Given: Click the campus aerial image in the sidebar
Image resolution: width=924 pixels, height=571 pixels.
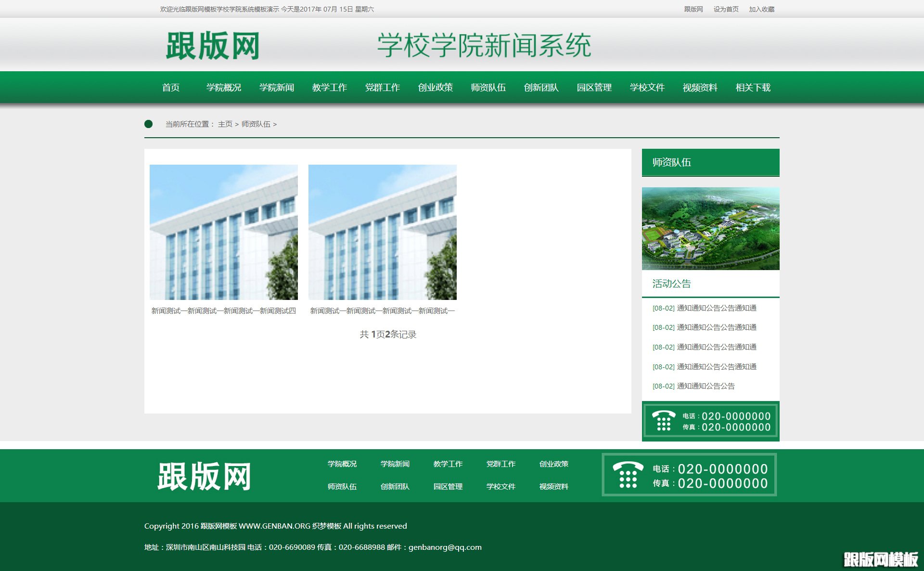Looking at the screenshot, I should pos(710,228).
